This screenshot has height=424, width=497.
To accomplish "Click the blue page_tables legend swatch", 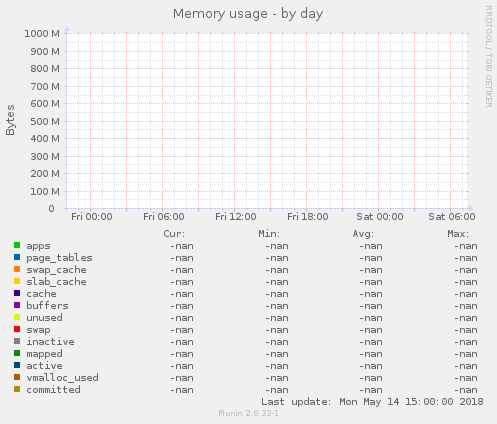I will [x=17, y=257].
